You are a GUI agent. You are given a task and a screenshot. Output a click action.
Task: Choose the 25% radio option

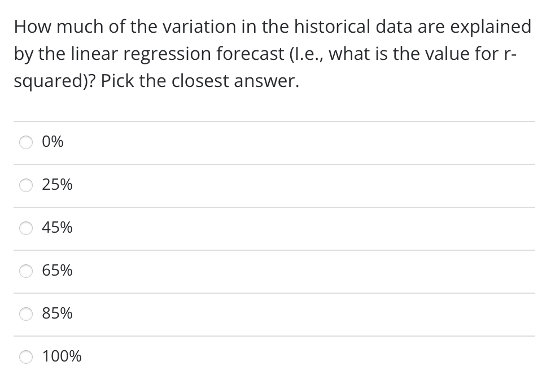tap(27, 185)
